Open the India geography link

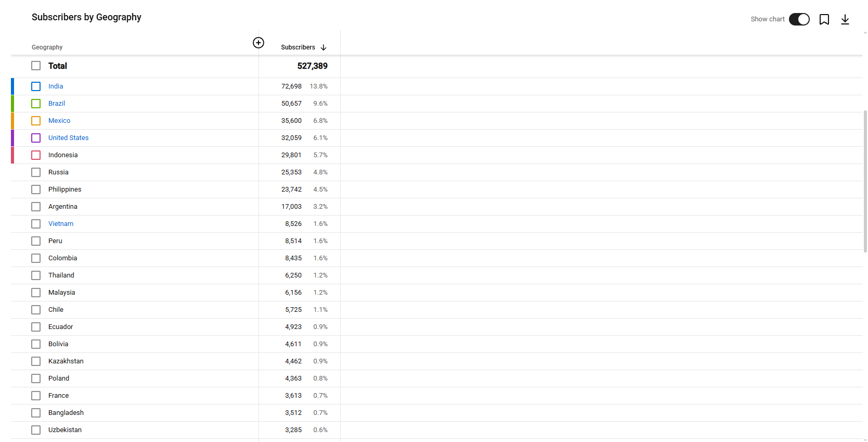coord(56,86)
